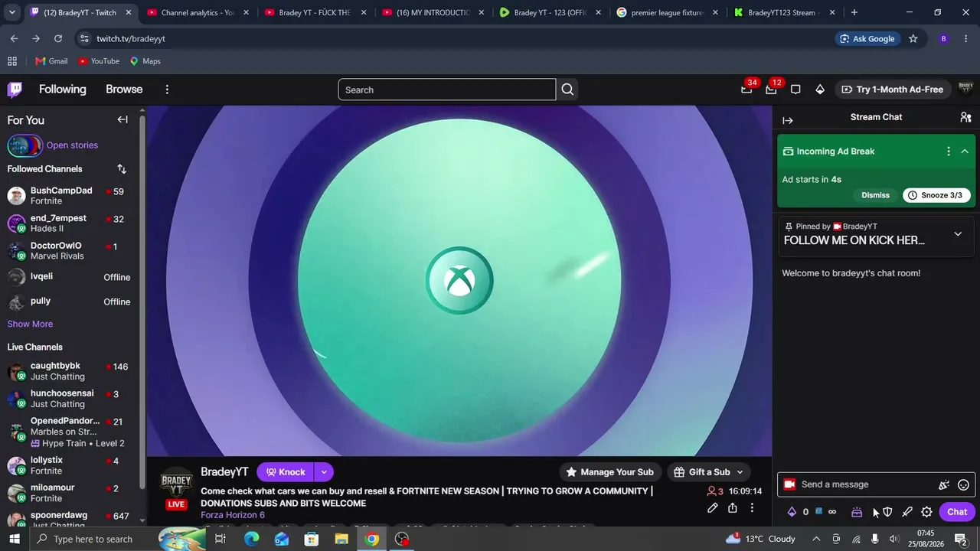Collapse the Incoming Ad Break panel chevron

(x=965, y=152)
